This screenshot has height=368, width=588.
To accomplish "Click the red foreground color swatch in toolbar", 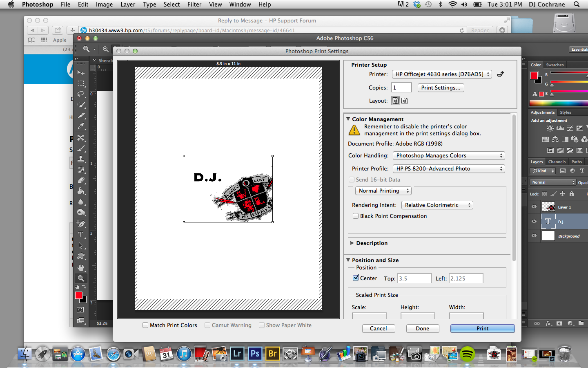I will 78,295.
